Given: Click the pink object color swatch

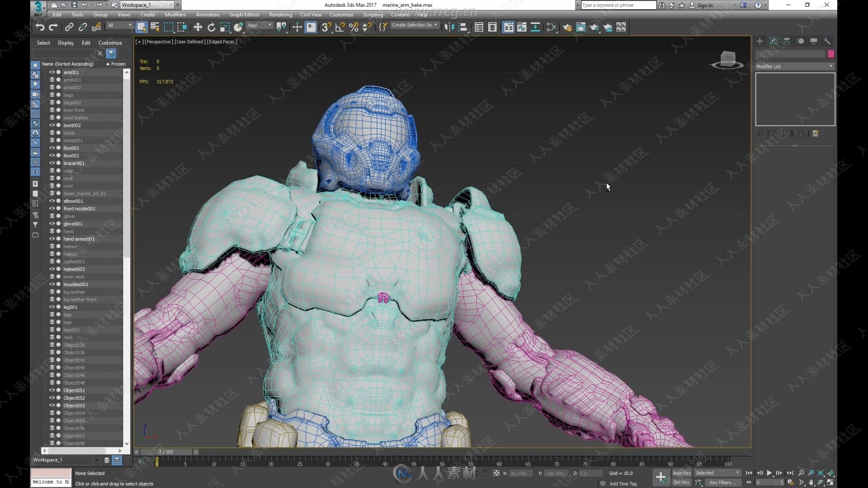Looking at the screenshot, I should [x=831, y=54].
